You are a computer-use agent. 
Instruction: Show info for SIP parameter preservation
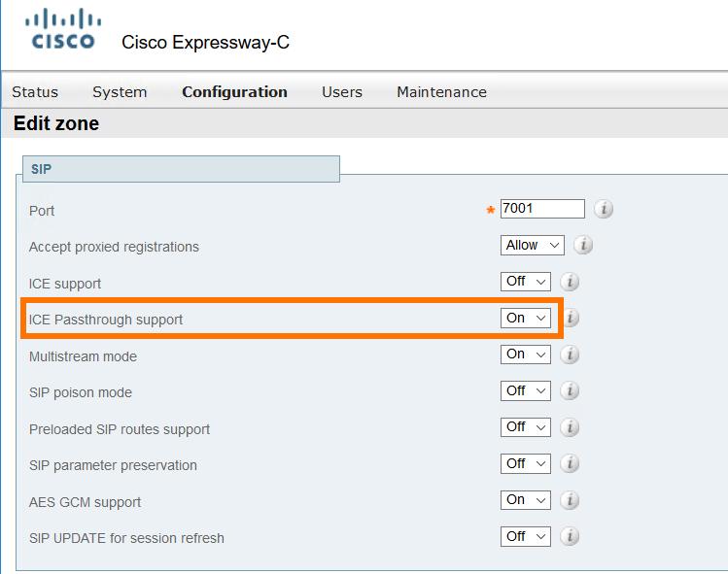coord(570,463)
